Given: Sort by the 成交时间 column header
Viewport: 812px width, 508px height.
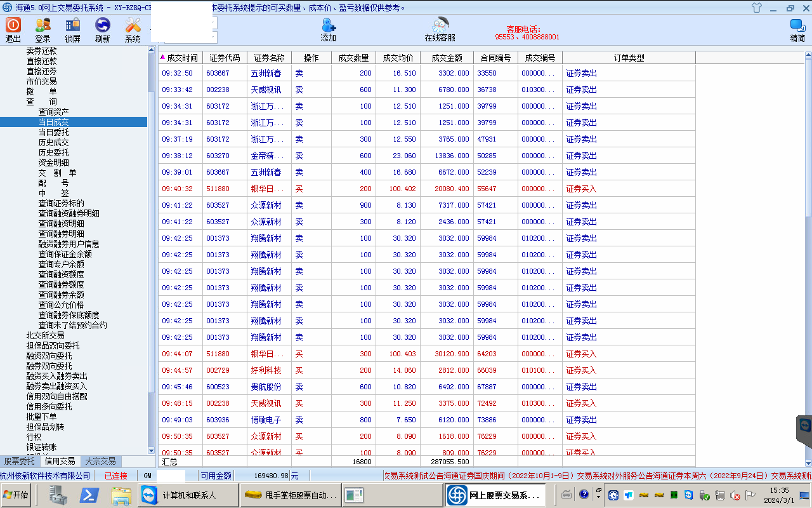Looking at the screenshot, I should 181,58.
